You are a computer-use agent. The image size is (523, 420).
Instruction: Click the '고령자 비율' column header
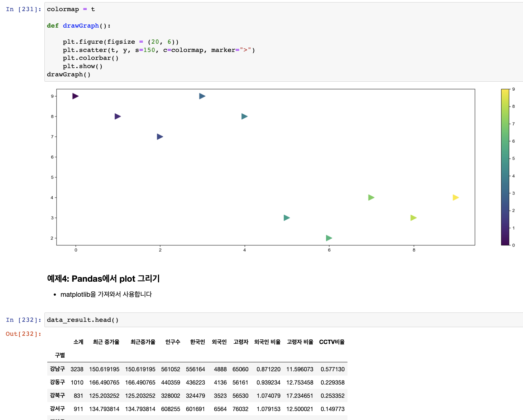pyautogui.click(x=300, y=342)
